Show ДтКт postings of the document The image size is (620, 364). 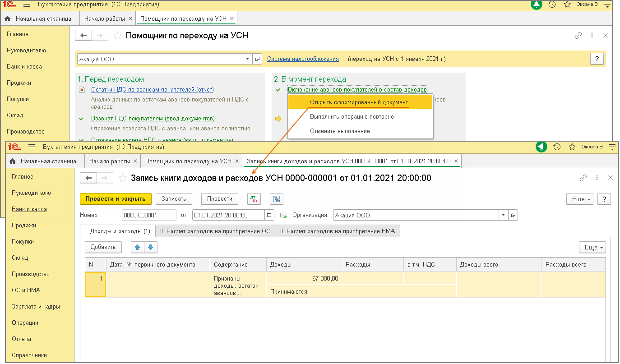[x=254, y=199]
